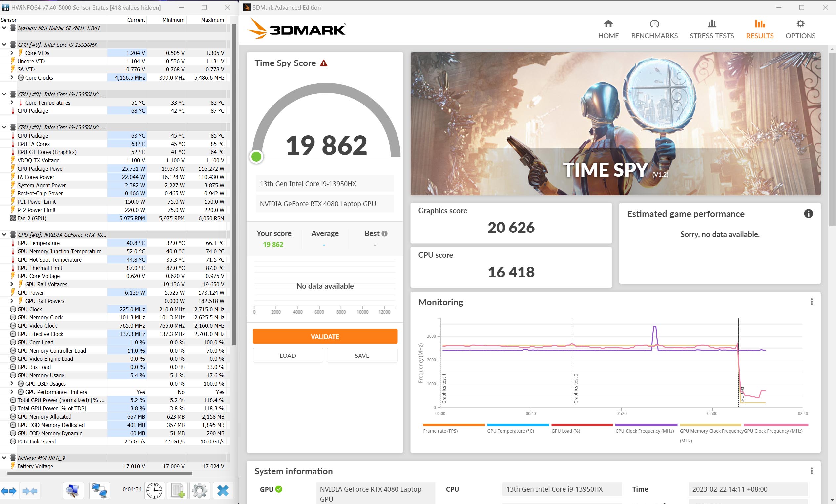This screenshot has width=836, height=504.
Task: Open OPTIONS in 3DMark
Action: pyautogui.click(x=800, y=29)
